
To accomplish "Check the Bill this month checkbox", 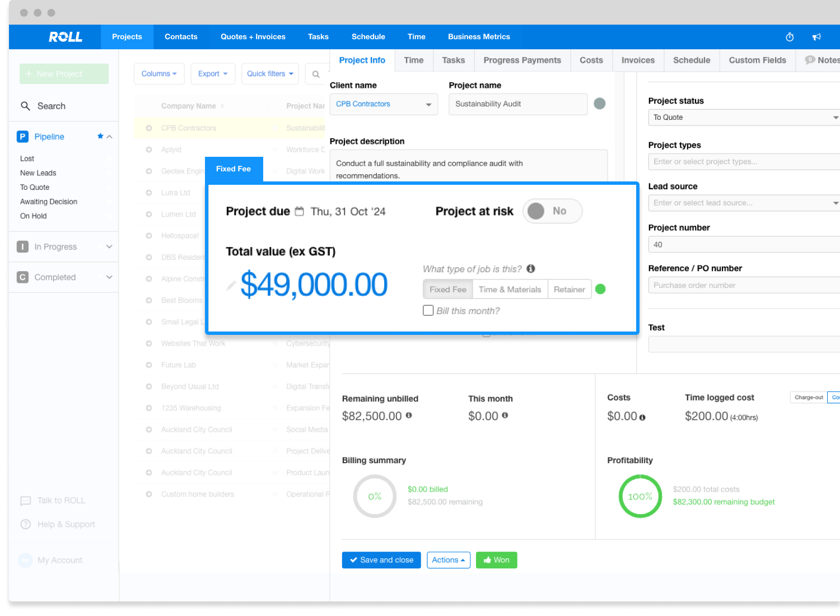I will coord(428,310).
